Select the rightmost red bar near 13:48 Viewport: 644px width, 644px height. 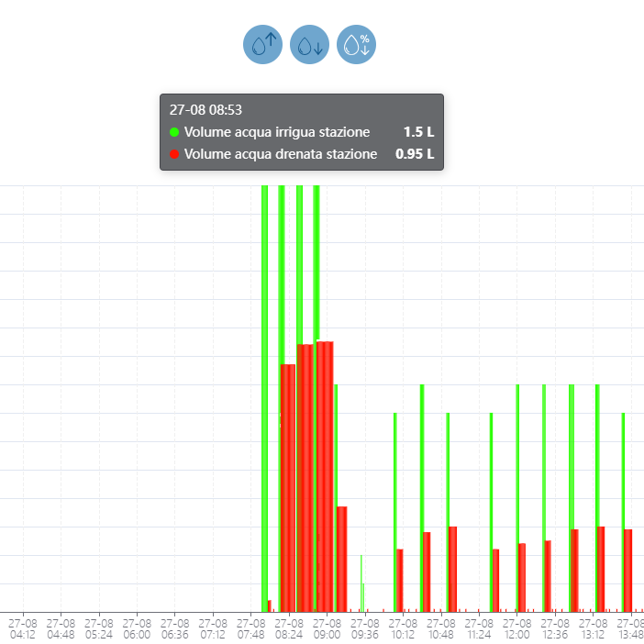(x=628, y=570)
